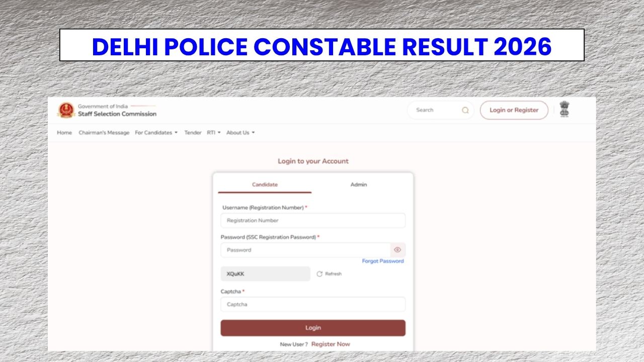Click the Login submit button
Viewport: 644px width, 362px height.
(x=313, y=328)
